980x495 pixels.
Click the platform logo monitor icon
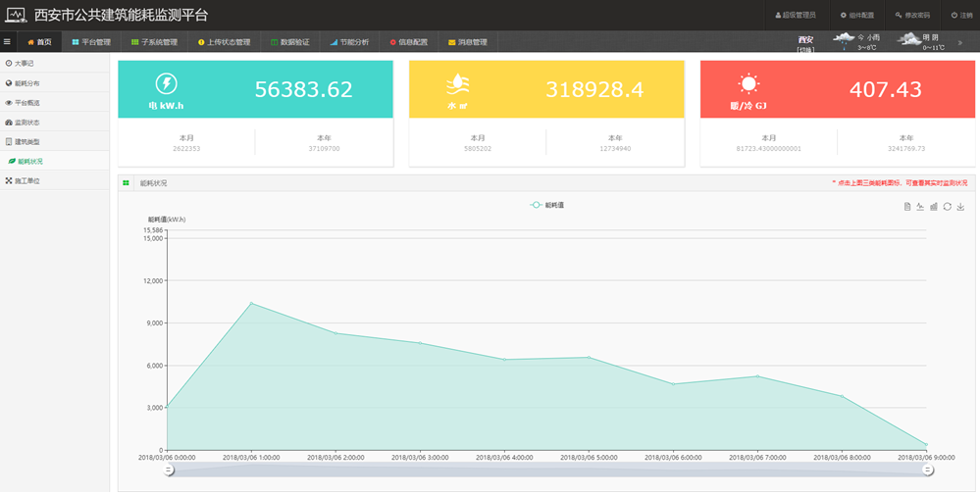pyautogui.click(x=16, y=15)
